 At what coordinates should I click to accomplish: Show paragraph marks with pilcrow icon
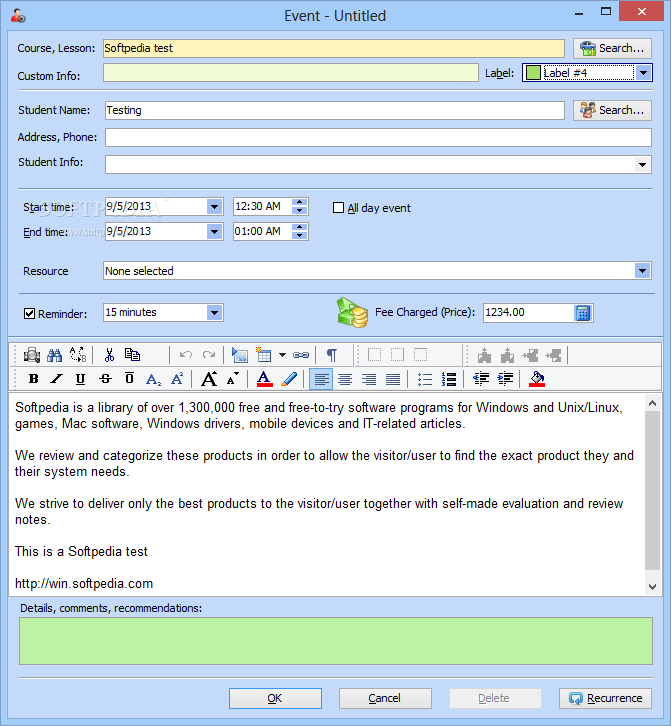(332, 355)
